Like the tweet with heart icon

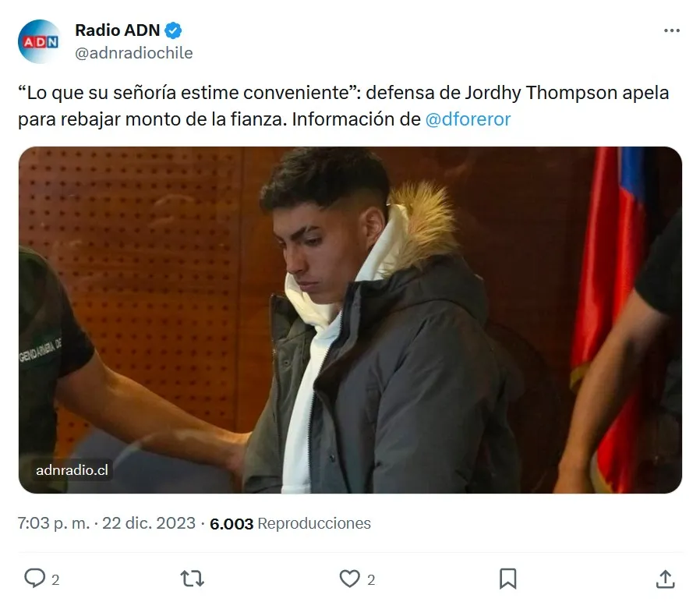click(x=349, y=579)
